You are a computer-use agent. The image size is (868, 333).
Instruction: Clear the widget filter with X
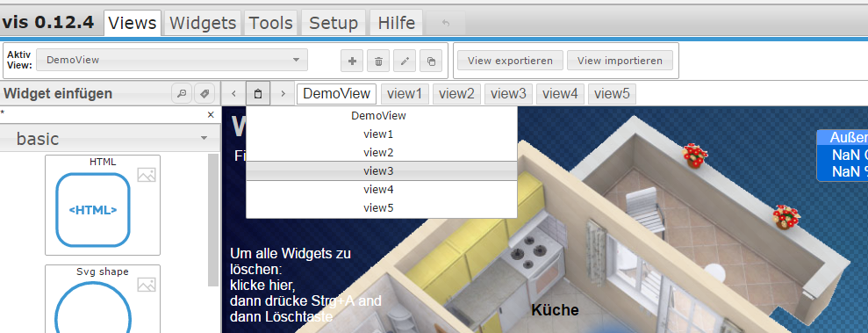tap(211, 115)
